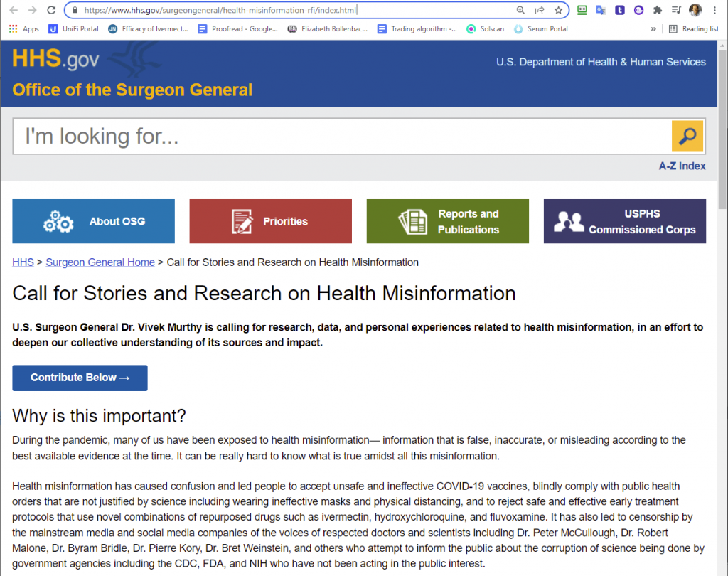The height and width of the screenshot is (576, 728).
Task: Toggle the bookmark star for this page
Action: (x=559, y=10)
